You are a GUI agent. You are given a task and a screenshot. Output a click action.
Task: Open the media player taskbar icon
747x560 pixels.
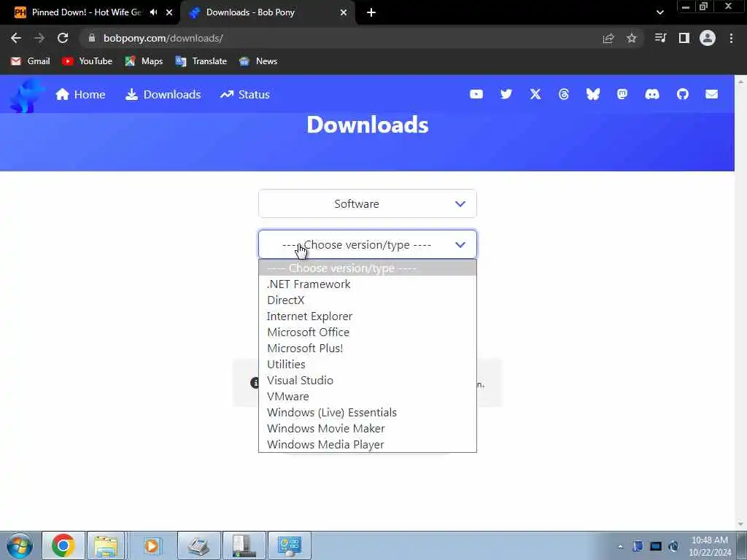pos(152,545)
